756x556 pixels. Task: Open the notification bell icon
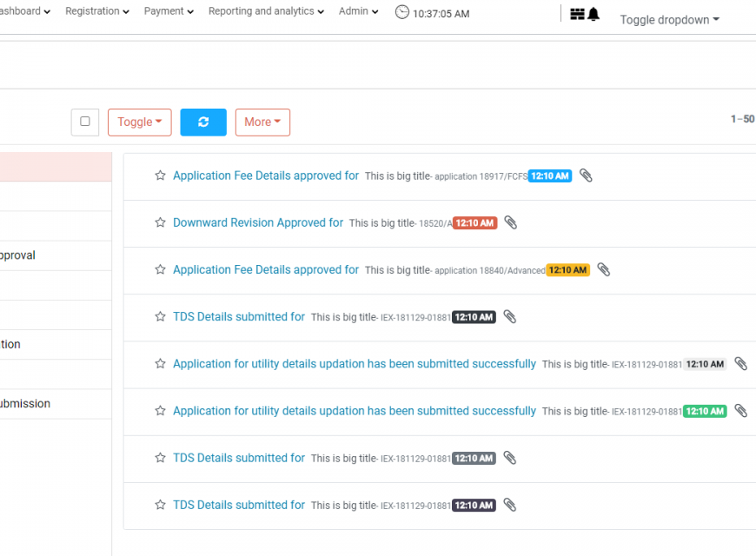click(x=594, y=14)
